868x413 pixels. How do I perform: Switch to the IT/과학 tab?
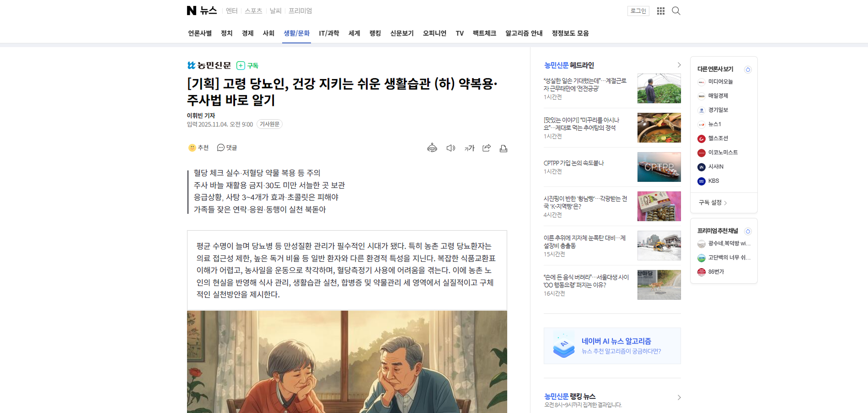[x=329, y=33]
